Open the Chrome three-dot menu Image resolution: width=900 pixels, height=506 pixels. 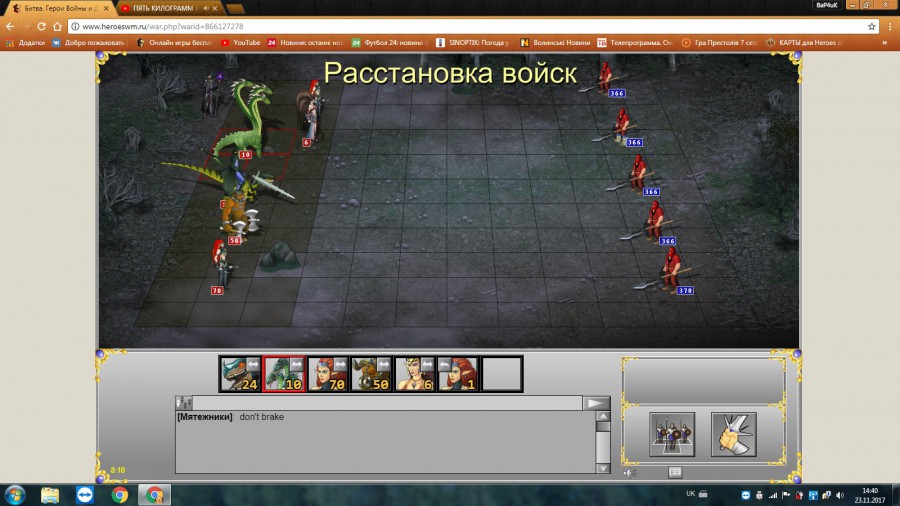tap(891, 26)
